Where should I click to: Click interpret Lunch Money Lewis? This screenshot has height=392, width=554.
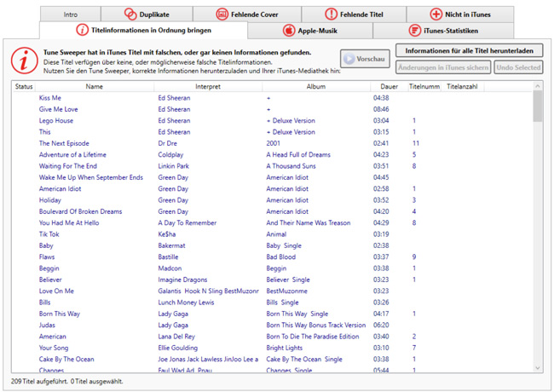186,302
